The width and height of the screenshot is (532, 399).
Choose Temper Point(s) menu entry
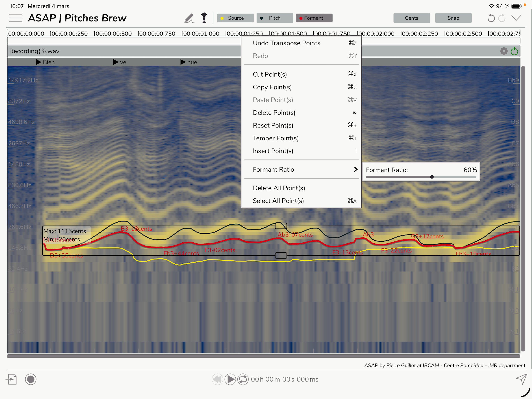coord(301,138)
